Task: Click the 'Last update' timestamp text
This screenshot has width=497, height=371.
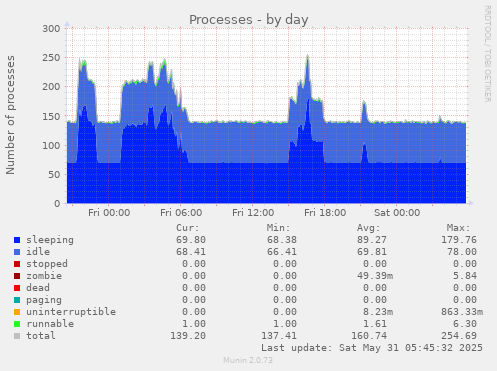Action: coord(372,348)
